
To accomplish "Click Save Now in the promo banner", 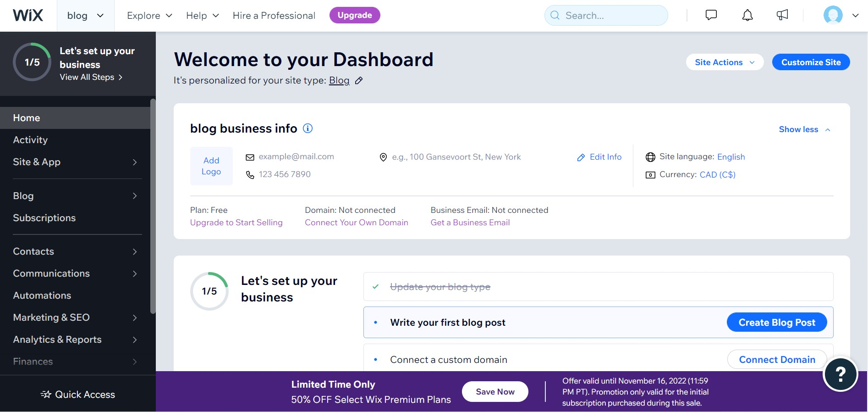I will pos(495,392).
